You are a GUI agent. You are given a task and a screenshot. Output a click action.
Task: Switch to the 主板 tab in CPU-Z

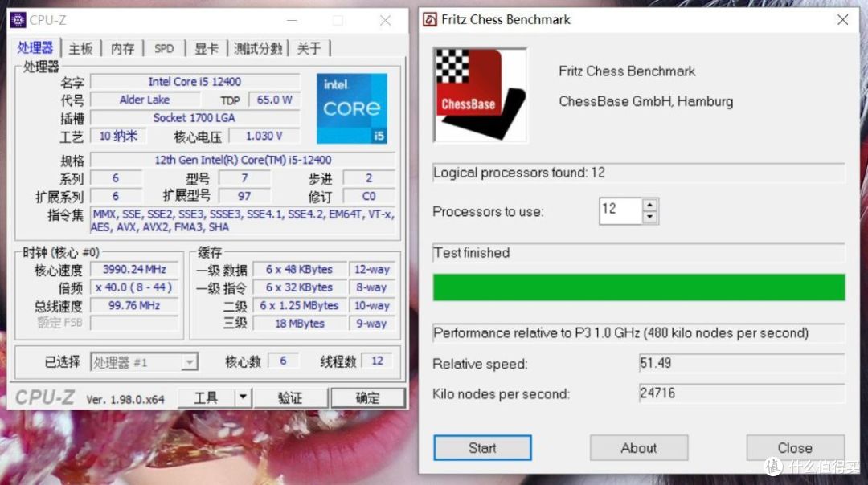pyautogui.click(x=80, y=48)
